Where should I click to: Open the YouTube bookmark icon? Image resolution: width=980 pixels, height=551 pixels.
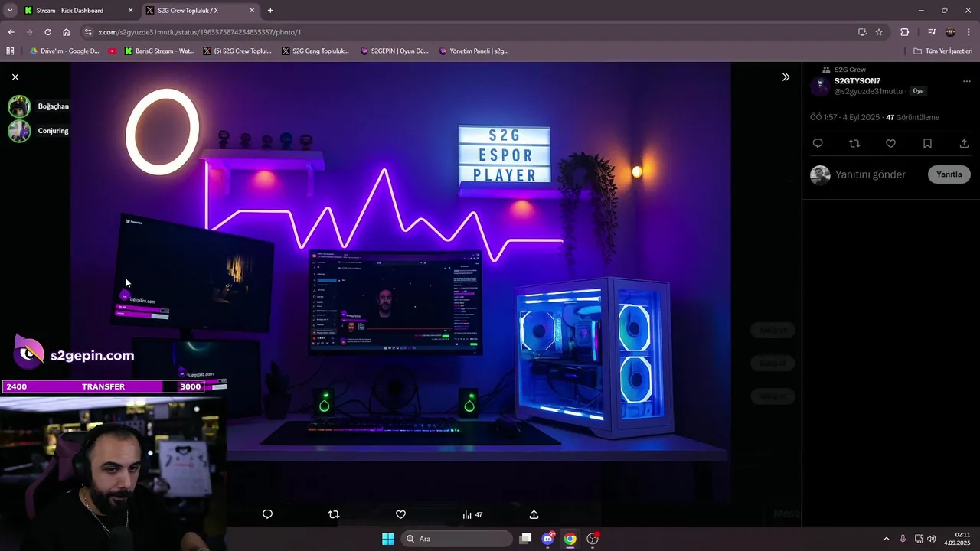coord(113,51)
